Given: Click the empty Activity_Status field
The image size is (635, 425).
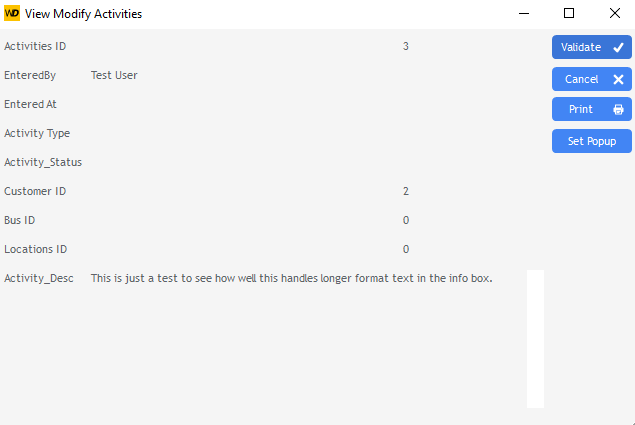Looking at the screenshot, I should pyautogui.click(x=250, y=162).
